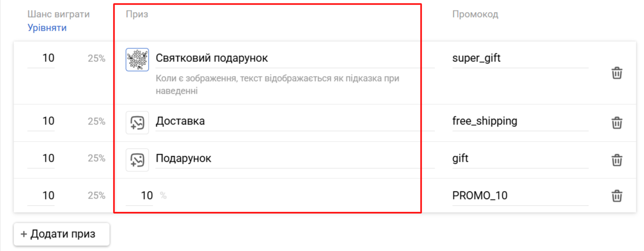The width and height of the screenshot is (644, 251).
Task: Delete the PROMO_10 prize row
Action: tap(617, 196)
